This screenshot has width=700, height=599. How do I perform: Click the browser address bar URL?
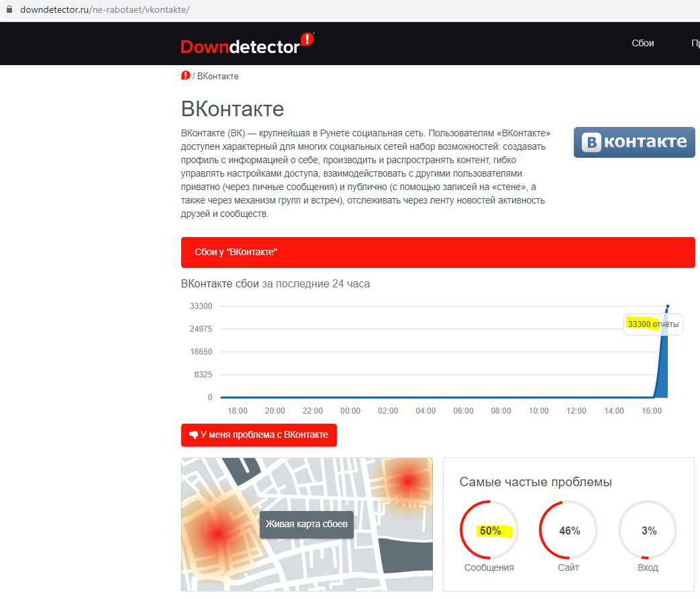point(105,9)
